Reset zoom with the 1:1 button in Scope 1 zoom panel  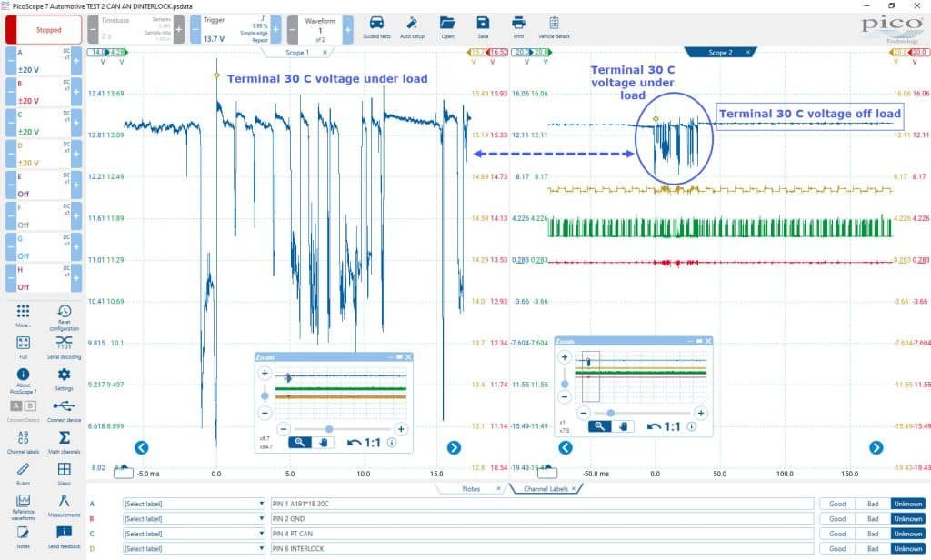[x=364, y=443]
